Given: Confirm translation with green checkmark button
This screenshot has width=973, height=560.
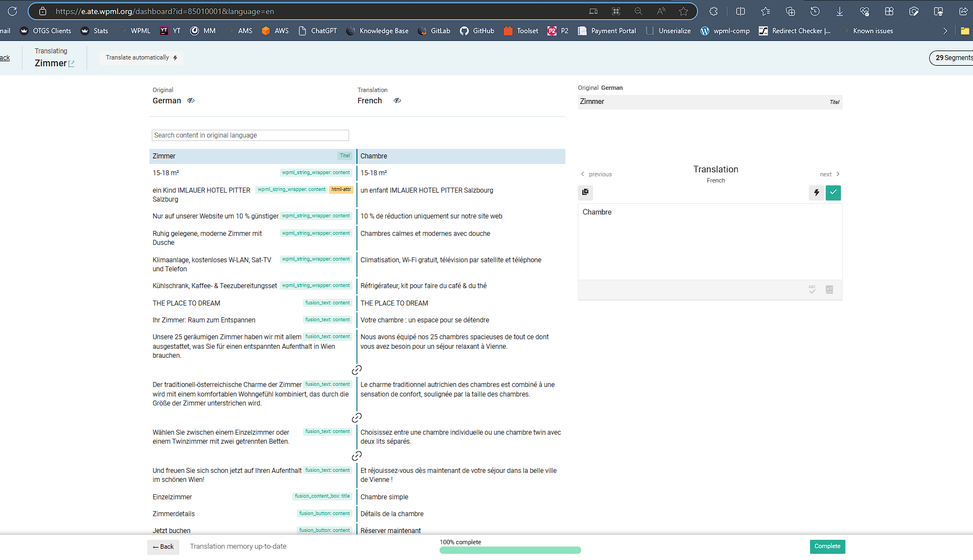Looking at the screenshot, I should [833, 193].
